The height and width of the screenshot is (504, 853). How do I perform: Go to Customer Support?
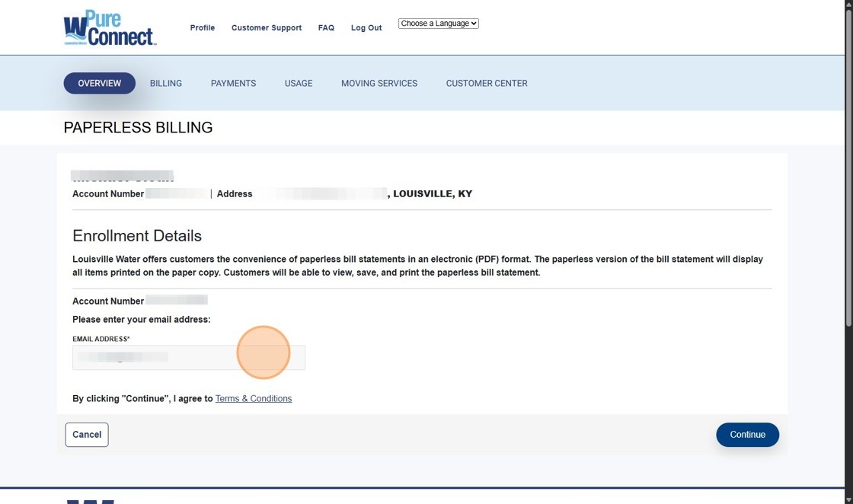click(266, 28)
